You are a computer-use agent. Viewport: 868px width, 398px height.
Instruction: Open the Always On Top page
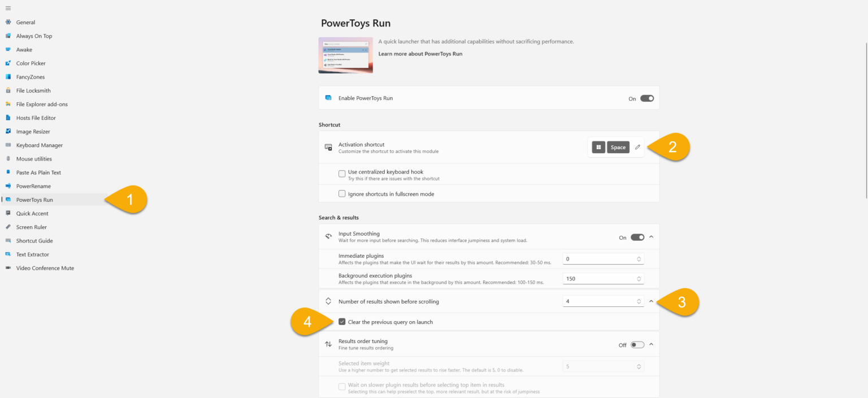(34, 36)
